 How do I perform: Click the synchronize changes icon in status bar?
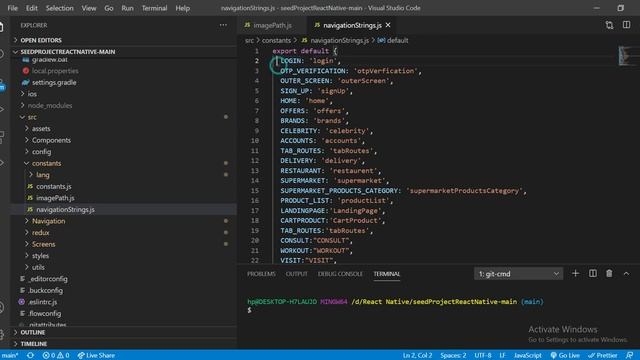click(x=30, y=355)
